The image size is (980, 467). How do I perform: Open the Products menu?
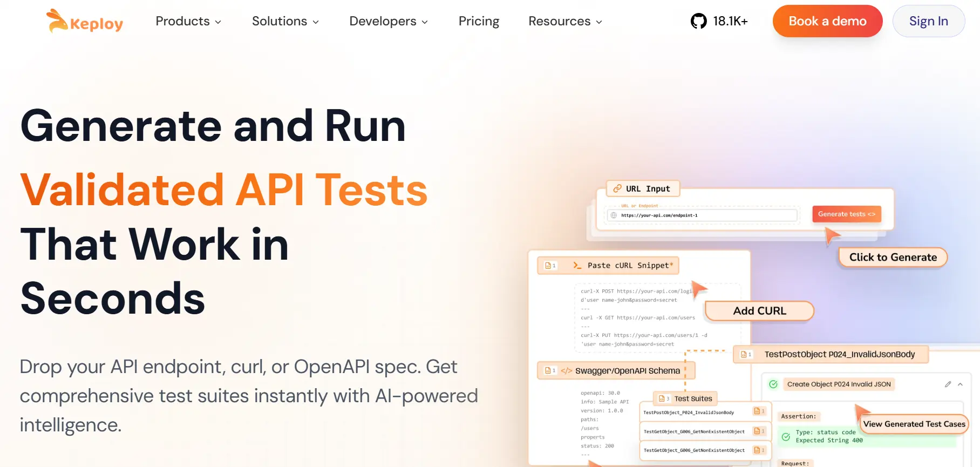188,21
